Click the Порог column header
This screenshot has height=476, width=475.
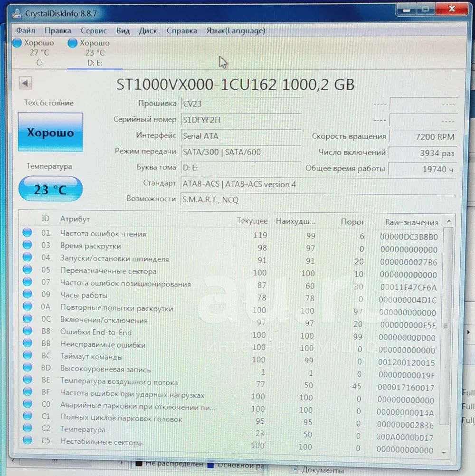pyautogui.click(x=352, y=222)
